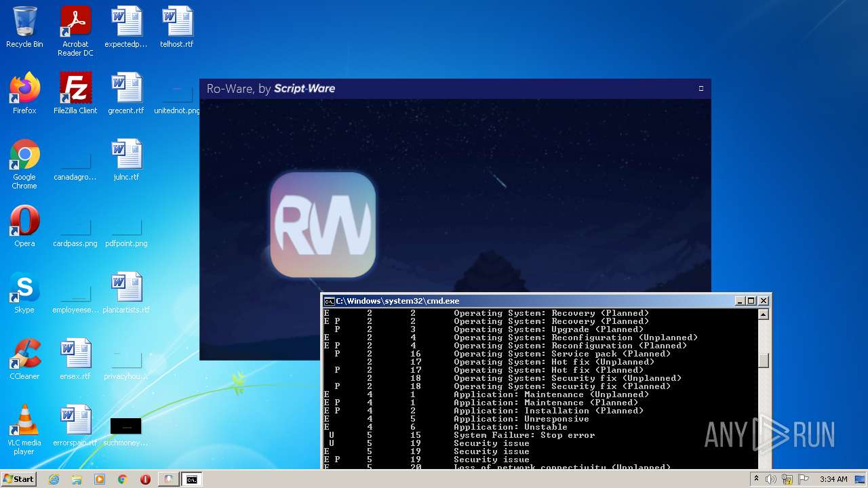Launch Google Chrome from the desktop

[24, 164]
